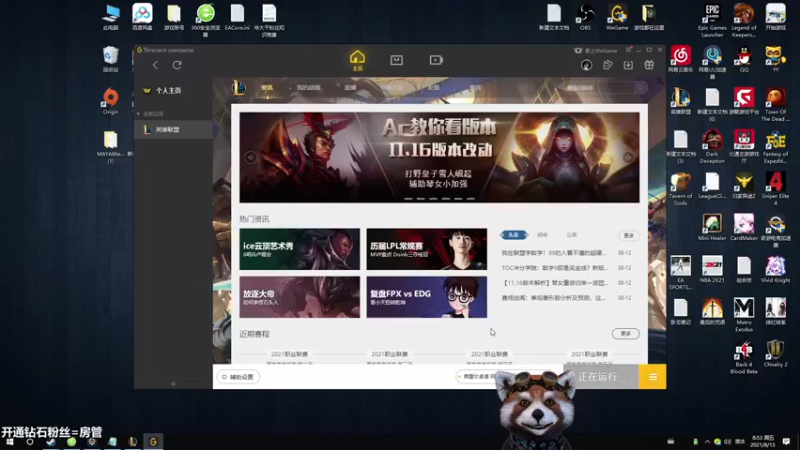Open the 放逐大帝 news card
This screenshot has width=800, height=450.
tap(299, 297)
